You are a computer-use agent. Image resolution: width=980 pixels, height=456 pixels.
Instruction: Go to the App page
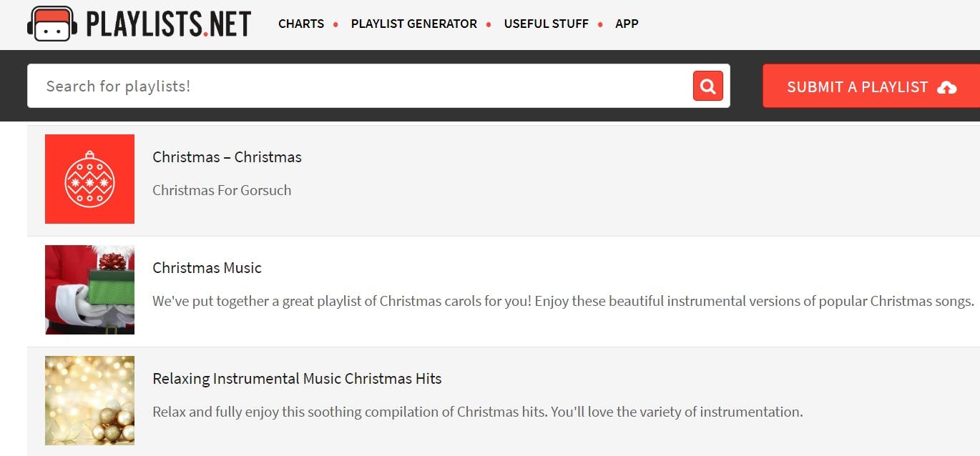tap(627, 24)
